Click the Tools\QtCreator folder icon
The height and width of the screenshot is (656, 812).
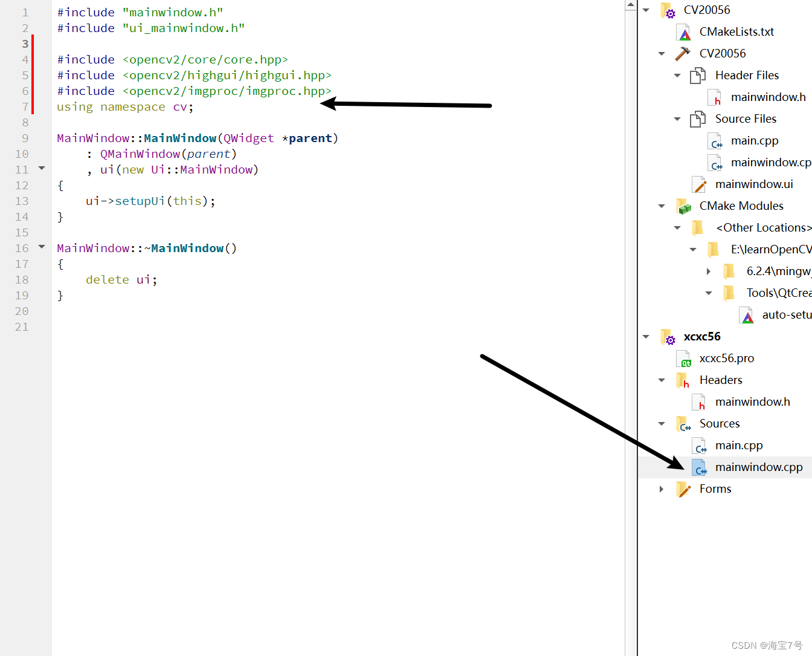click(729, 293)
